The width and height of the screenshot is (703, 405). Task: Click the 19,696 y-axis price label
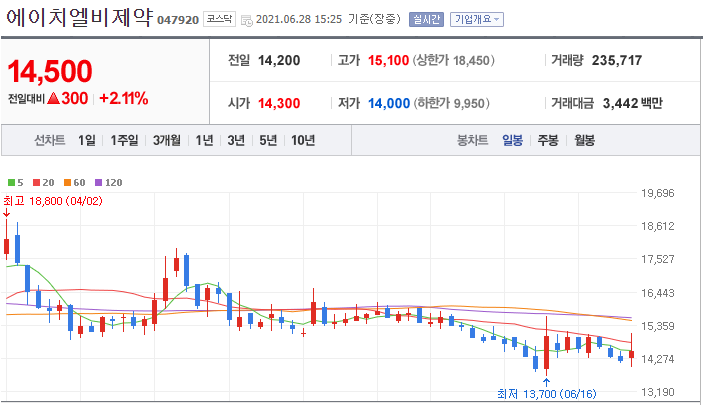click(x=657, y=193)
